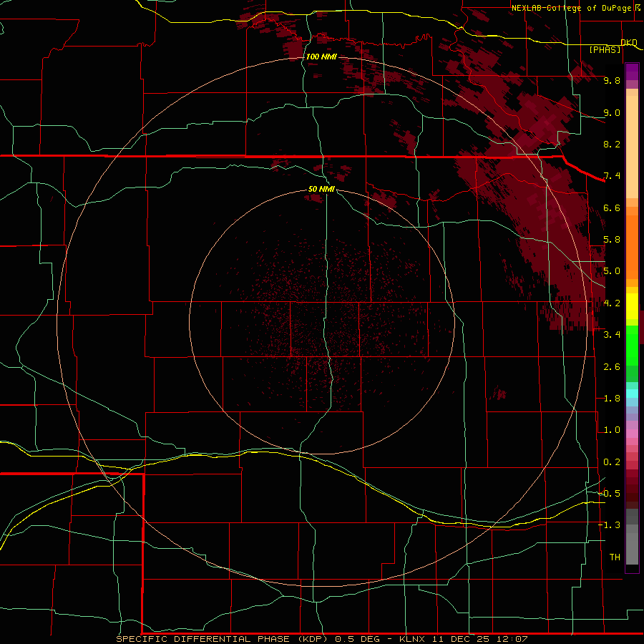This screenshot has height=644, width=644.
Task: Click the 100 NMI range ring label
Action: tap(321, 57)
